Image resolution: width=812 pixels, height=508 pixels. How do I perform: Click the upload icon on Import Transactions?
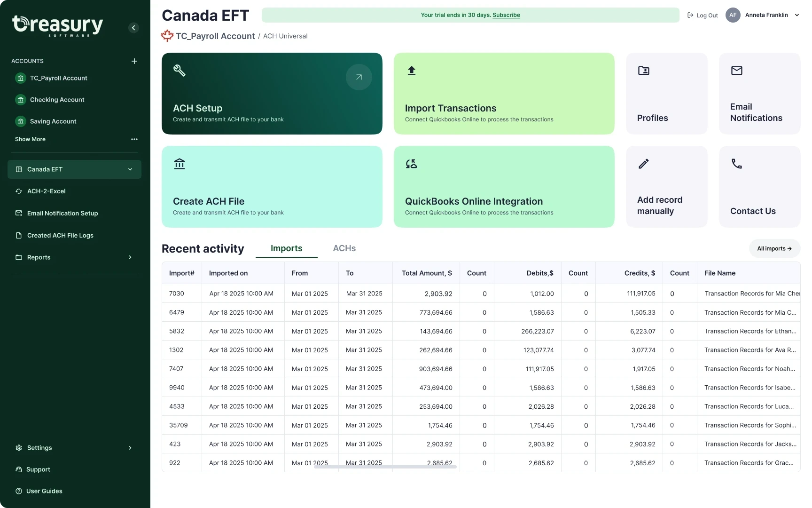tap(412, 71)
